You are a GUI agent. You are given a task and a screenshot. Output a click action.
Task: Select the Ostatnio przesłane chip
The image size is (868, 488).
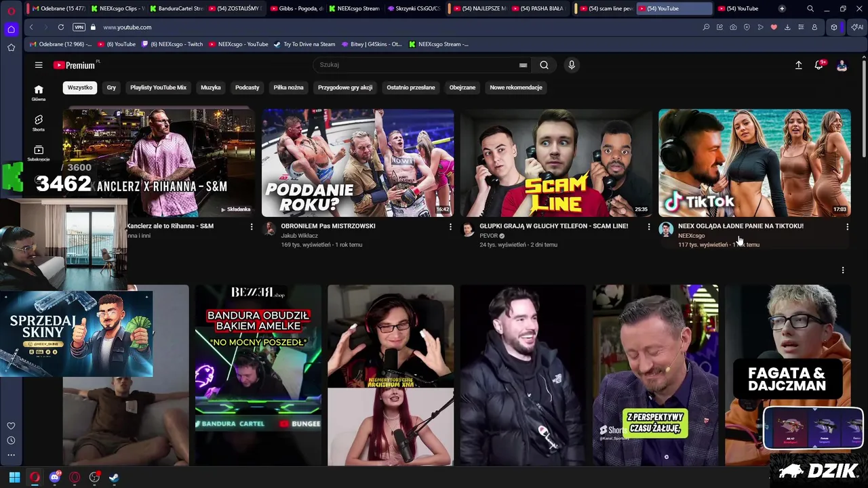click(411, 87)
